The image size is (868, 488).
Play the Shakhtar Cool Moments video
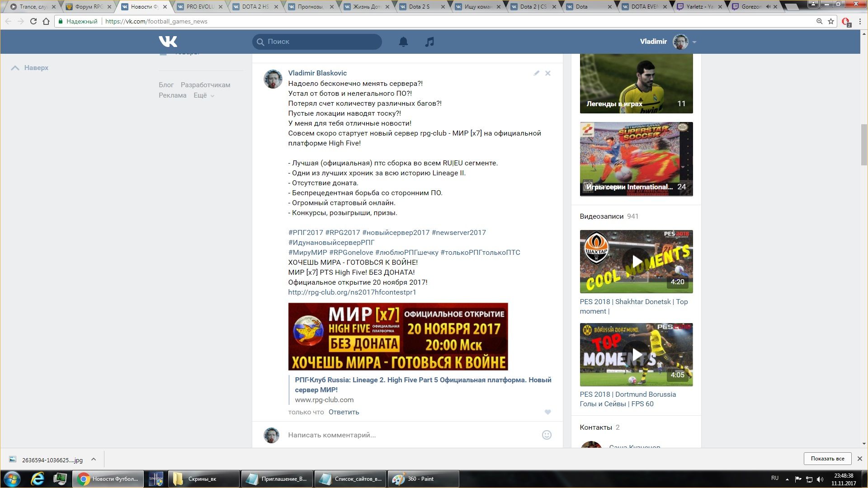[636, 262]
